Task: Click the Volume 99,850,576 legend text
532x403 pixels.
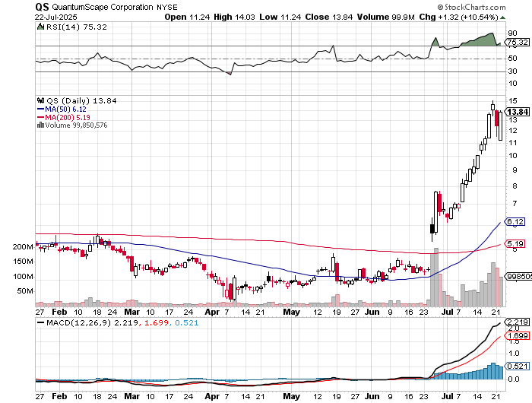Action: [76, 125]
